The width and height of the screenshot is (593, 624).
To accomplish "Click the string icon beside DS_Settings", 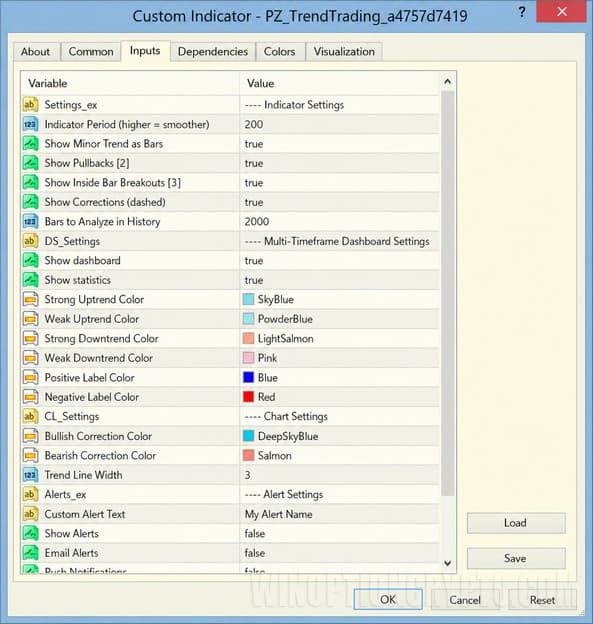I will (30, 241).
